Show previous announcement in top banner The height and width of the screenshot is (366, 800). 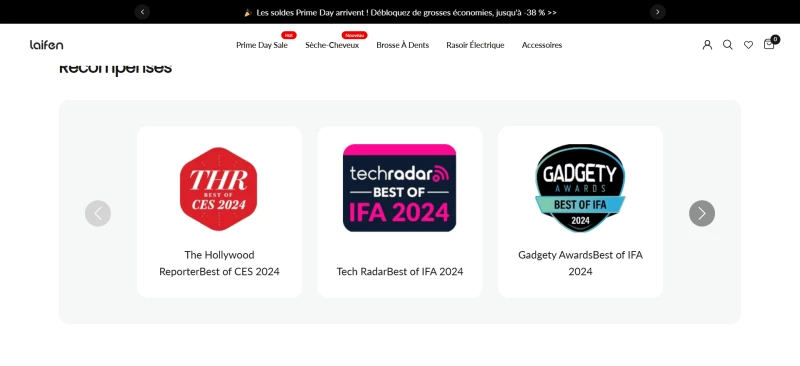[142, 12]
